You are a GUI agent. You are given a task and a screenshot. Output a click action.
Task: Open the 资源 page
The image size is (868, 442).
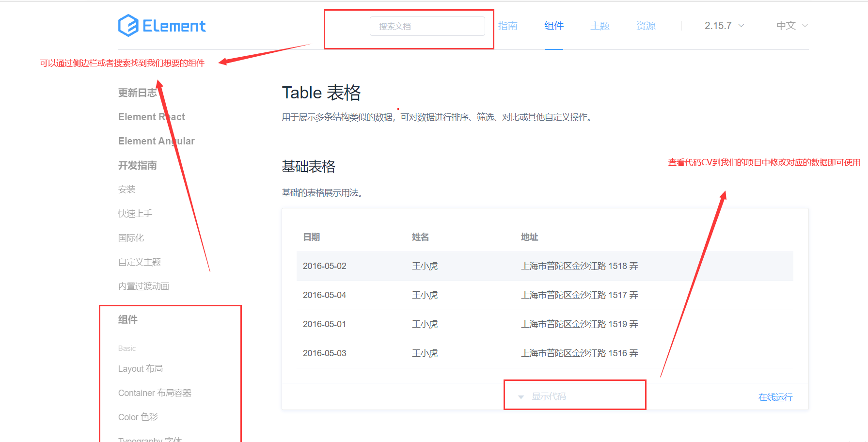pyautogui.click(x=646, y=26)
